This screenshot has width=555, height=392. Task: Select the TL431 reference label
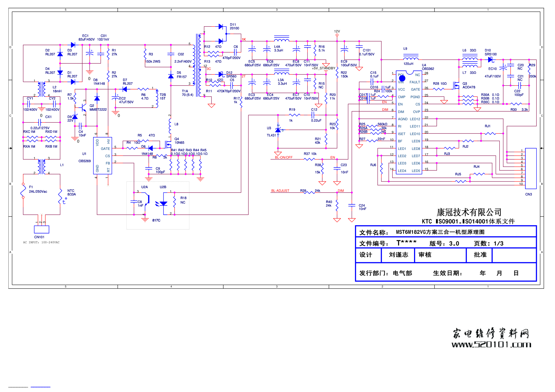click(x=271, y=135)
